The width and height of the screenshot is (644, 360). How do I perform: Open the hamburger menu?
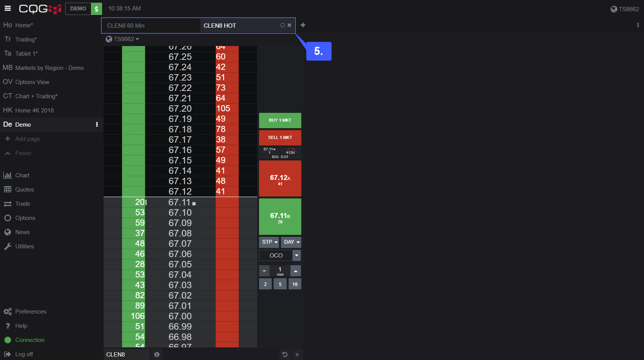(8, 8)
